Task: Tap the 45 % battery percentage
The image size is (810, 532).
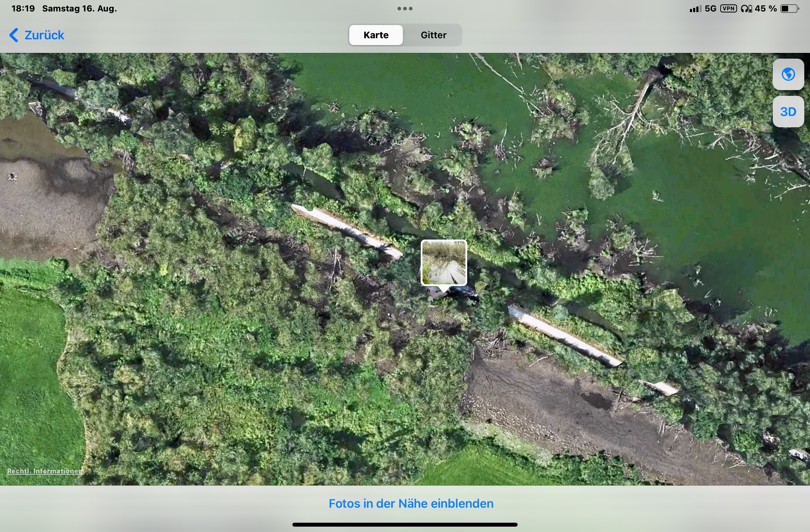Action: pos(766,9)
